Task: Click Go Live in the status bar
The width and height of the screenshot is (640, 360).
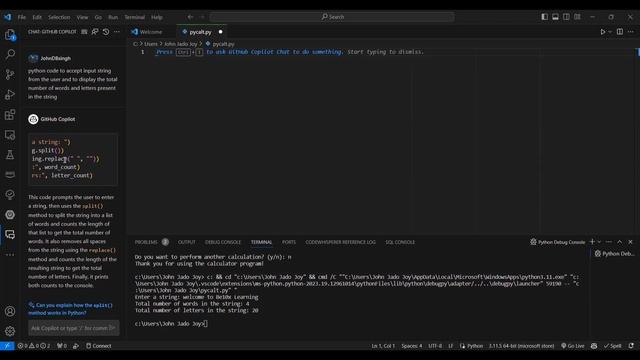Action: [573, 346]
